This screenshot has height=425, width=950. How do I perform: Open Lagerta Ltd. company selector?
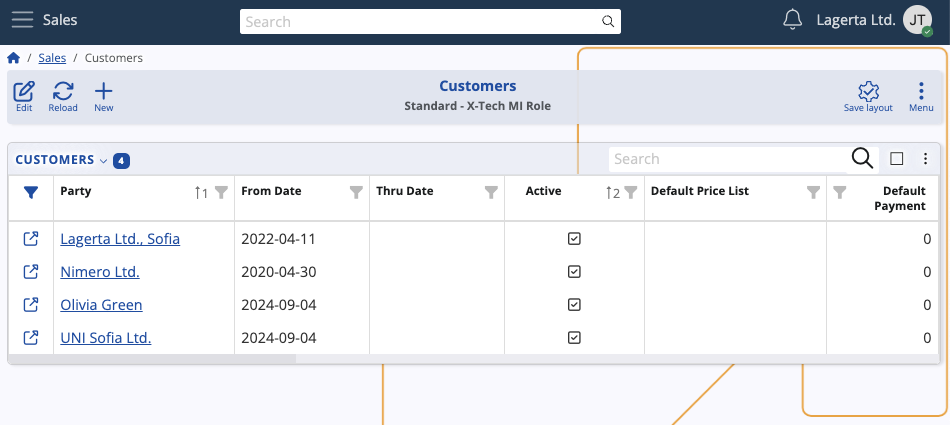[855, 20]
